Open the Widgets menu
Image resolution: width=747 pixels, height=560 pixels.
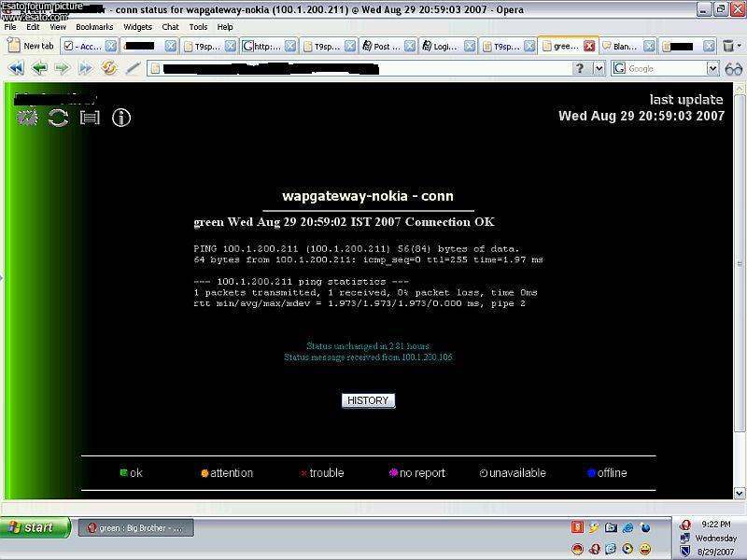[x=137, y=27]
